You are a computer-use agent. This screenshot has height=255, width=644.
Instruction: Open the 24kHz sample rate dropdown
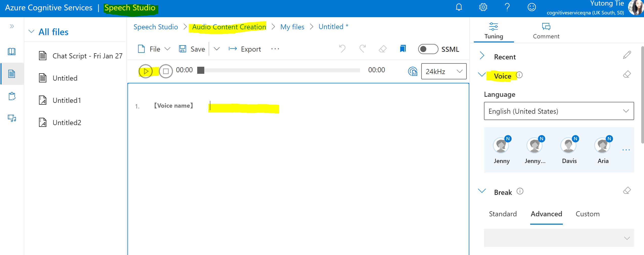tap(444, 72)
